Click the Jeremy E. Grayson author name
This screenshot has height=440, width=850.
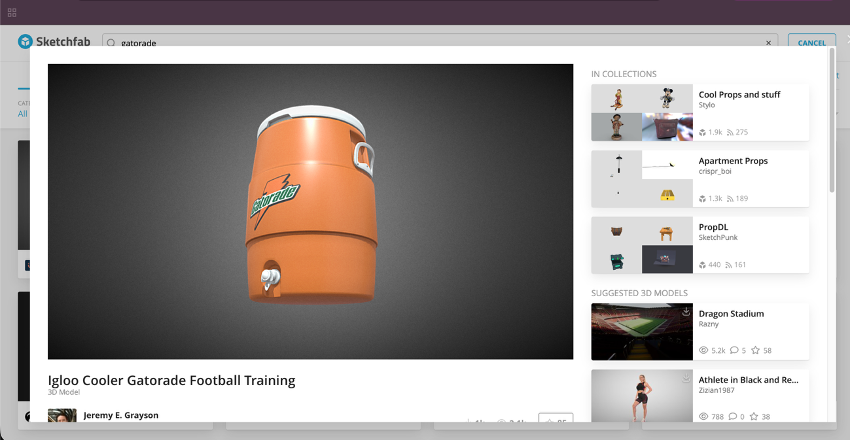[x=121, y=416]
